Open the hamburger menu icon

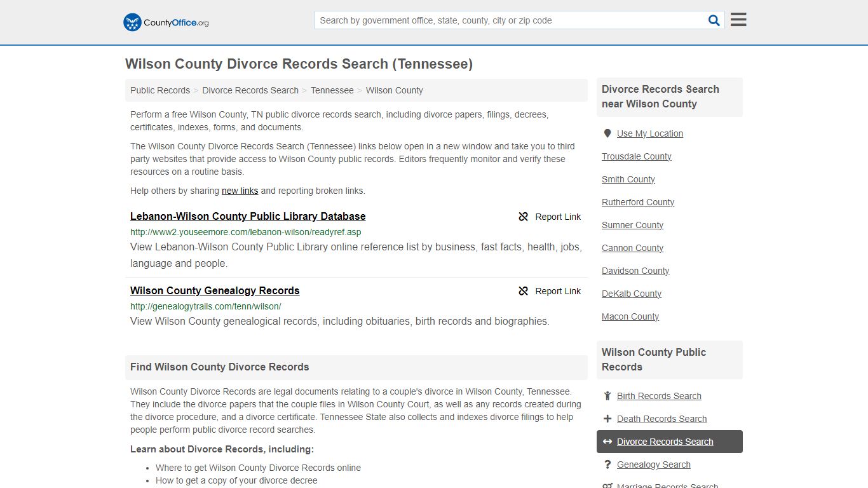(x=738, y=20)
